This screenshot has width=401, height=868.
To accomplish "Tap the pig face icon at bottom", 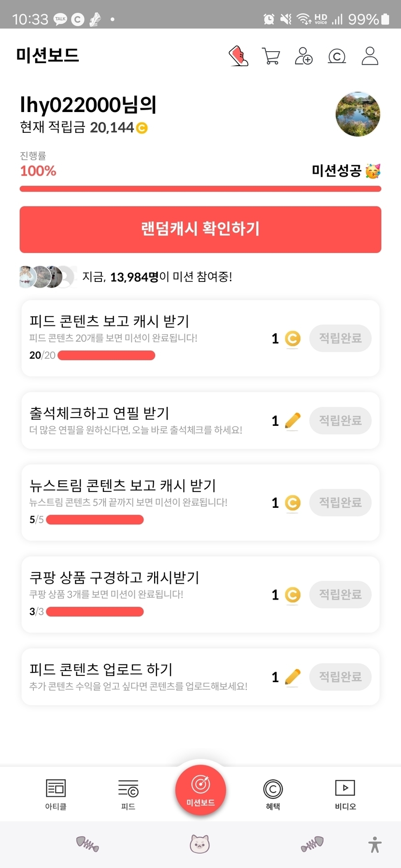I will tap(200, 844).
